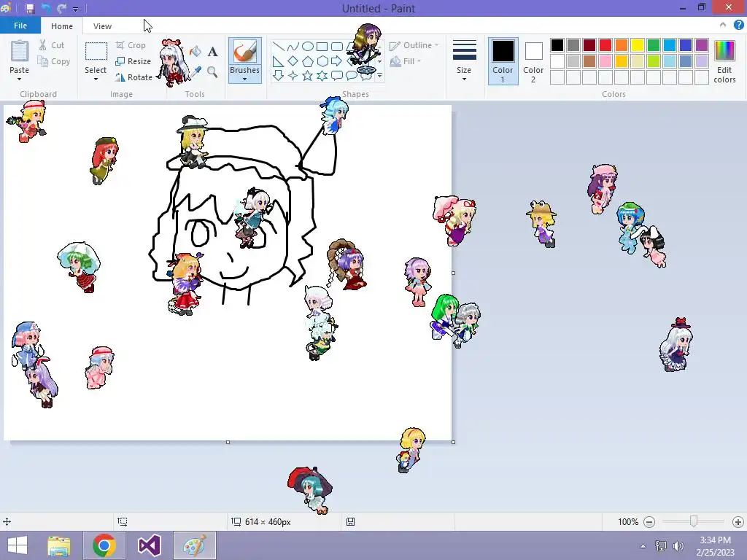Open the Edit colors dialog
747x560 pixels.
(x=724, y=62)
